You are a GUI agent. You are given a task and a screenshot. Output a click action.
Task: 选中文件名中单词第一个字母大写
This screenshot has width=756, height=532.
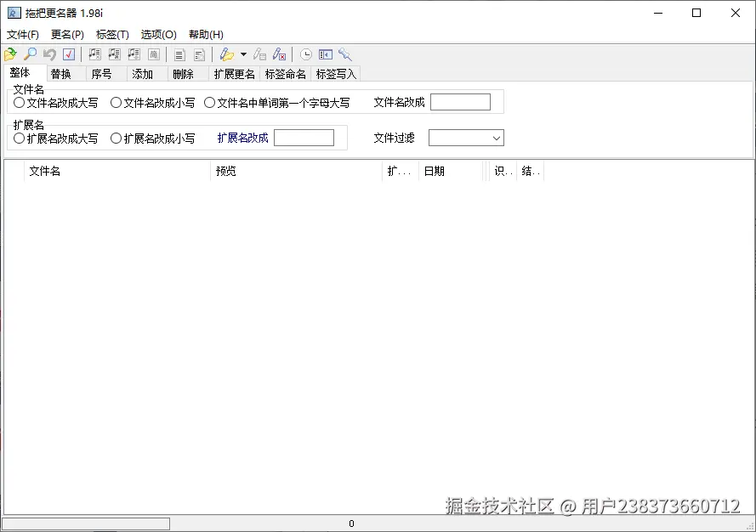point(209,102)
